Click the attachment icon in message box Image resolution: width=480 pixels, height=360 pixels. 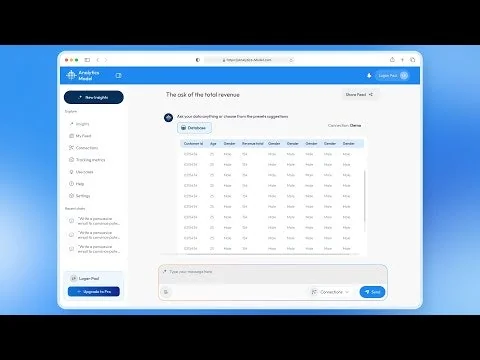tap(166, 292)
